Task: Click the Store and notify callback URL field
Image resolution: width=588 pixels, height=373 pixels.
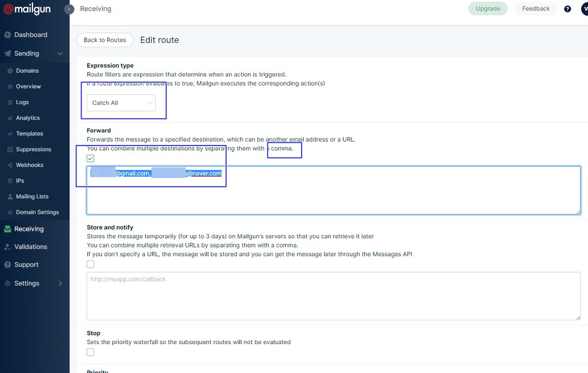Action: click(x=334, y=296)
